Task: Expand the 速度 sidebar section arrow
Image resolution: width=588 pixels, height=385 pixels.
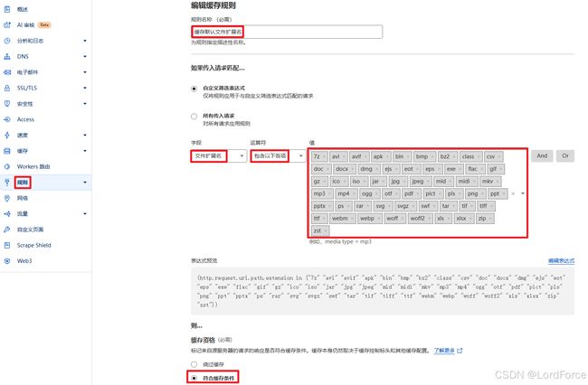Action: [x=85, y=135]
